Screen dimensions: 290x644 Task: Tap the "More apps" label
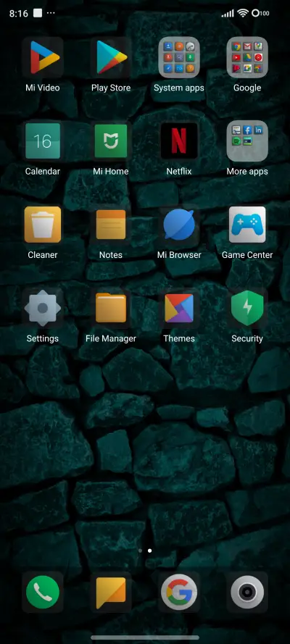[247, 172]
